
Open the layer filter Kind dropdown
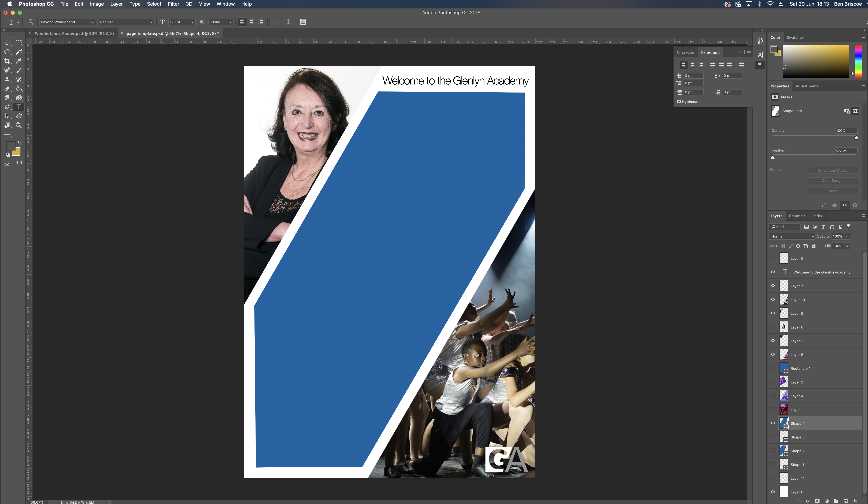[785, 227]
